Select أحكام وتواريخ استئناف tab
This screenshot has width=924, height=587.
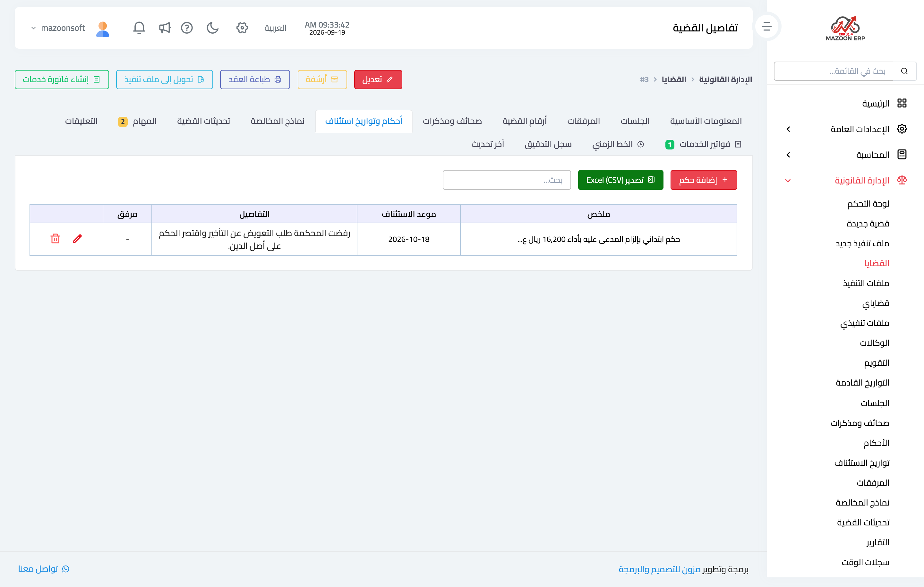click(364, 121)
